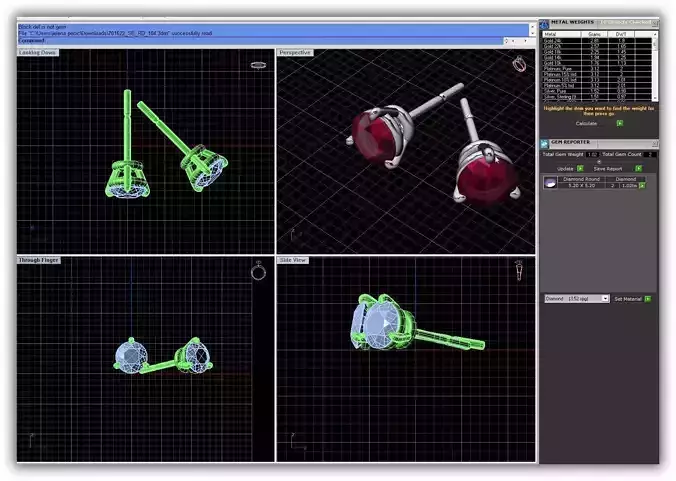Screen dimensions: 676x481
Task: Select the Silver Pure row
Action: (x=597, y=91)
